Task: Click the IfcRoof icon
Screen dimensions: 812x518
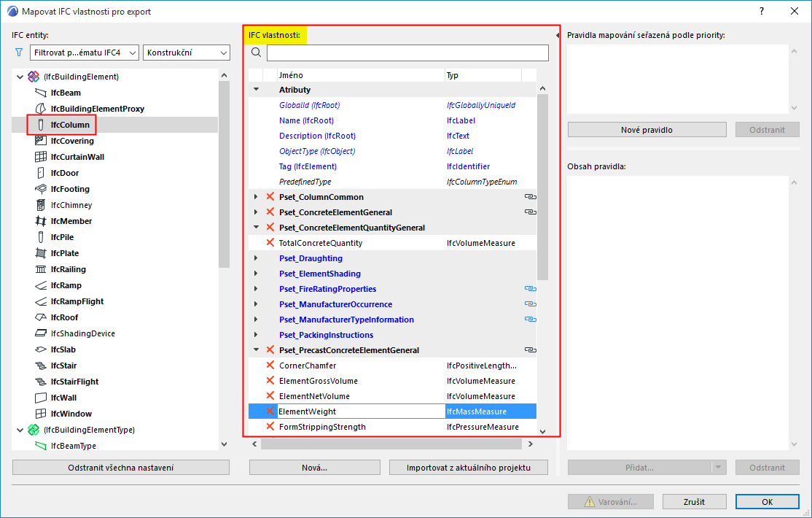Action: [x=40, y=318]
